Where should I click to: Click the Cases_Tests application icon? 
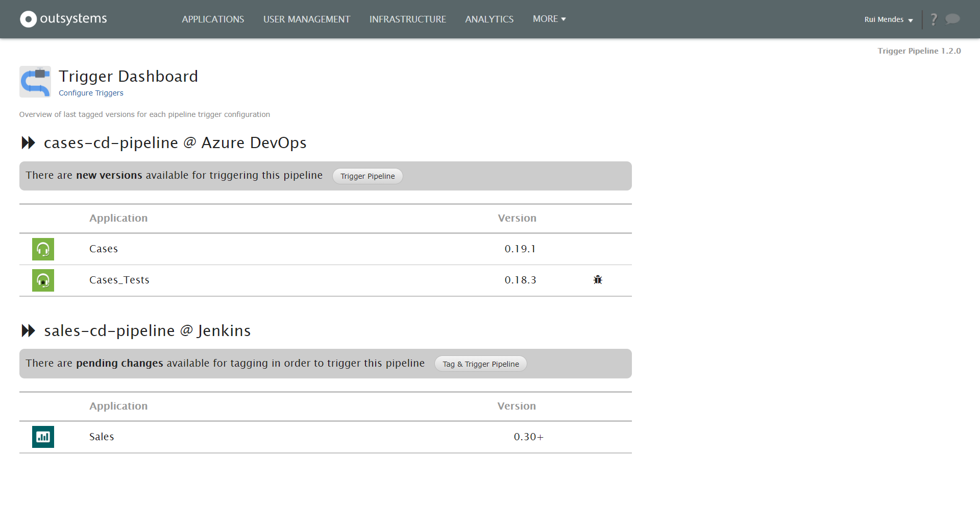43,280
